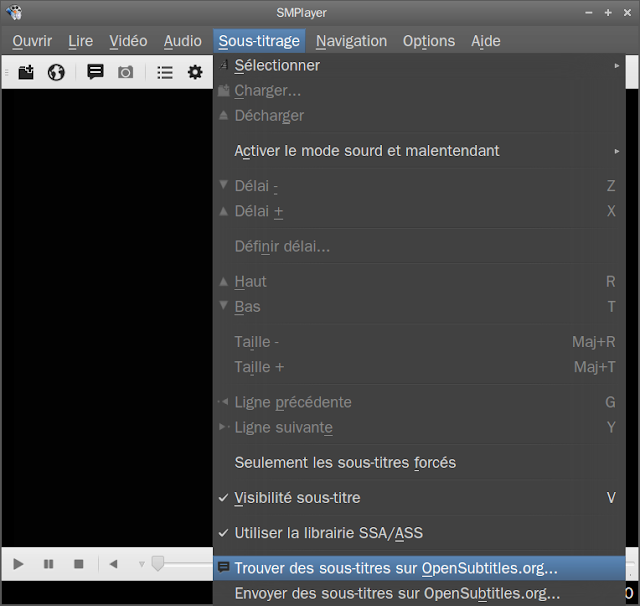Screen dimensions: 640x606
Task: Close the SMPlayer window
Action: [x=627, y=13]
